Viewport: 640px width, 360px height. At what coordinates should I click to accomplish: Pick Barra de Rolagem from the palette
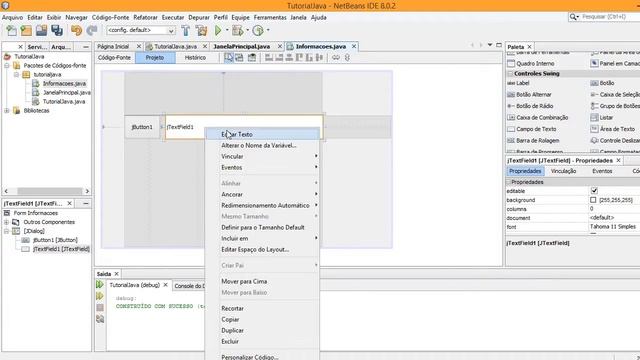(533, 140)
